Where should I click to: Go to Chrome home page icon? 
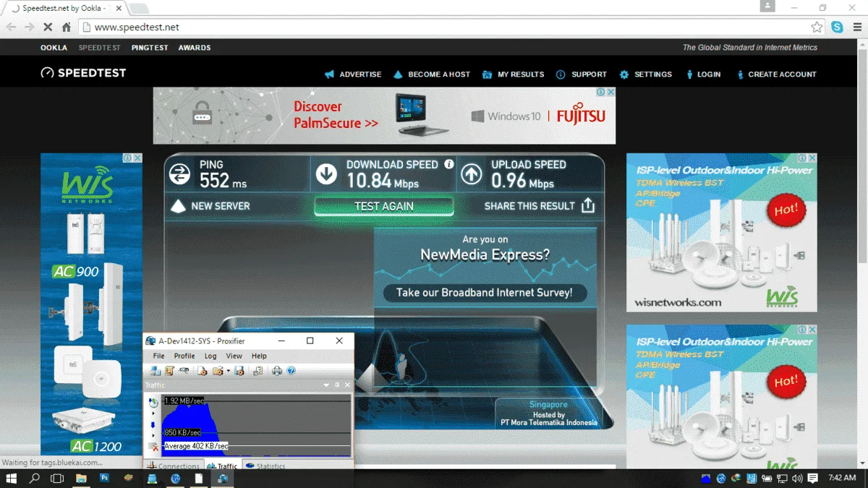pos(67,27)
